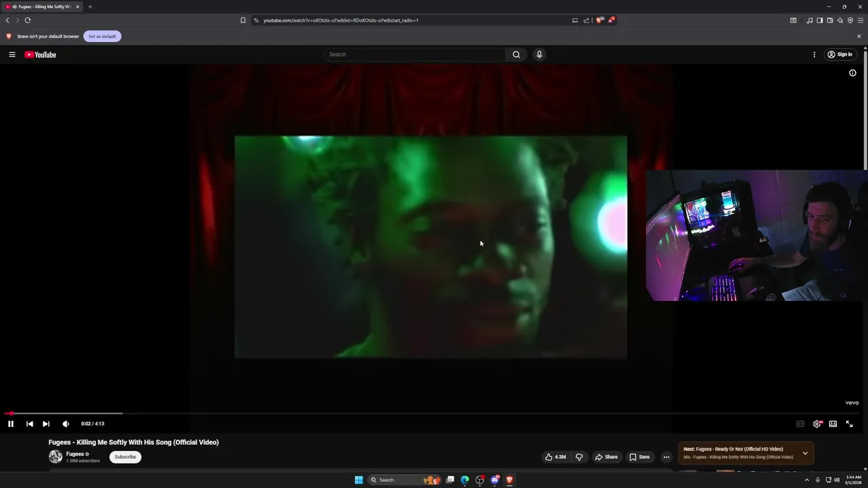The width and height of the screenshot is (868, 488).
Task: Reload the current page
Action: (28, 20)
